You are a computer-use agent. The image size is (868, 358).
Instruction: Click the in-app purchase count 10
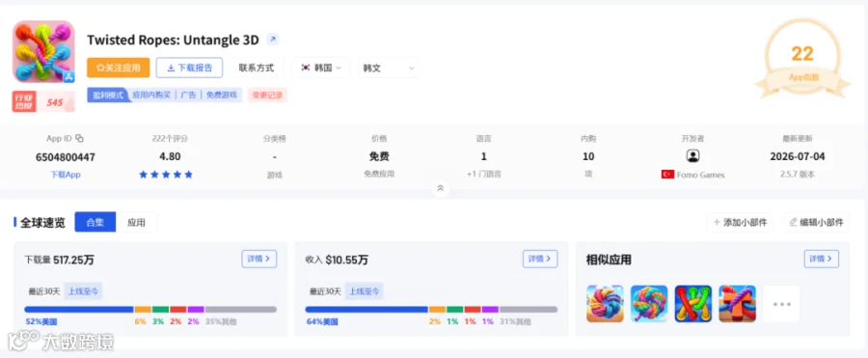(588, 157)
